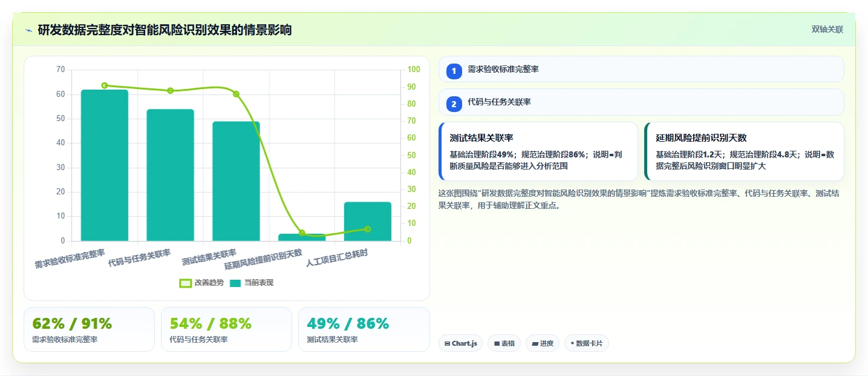Click 代码与任务关联率 caption under 54% / 88%
This screenshot has height=376, width=868.
pyautogui.click(x=198, y=340)
